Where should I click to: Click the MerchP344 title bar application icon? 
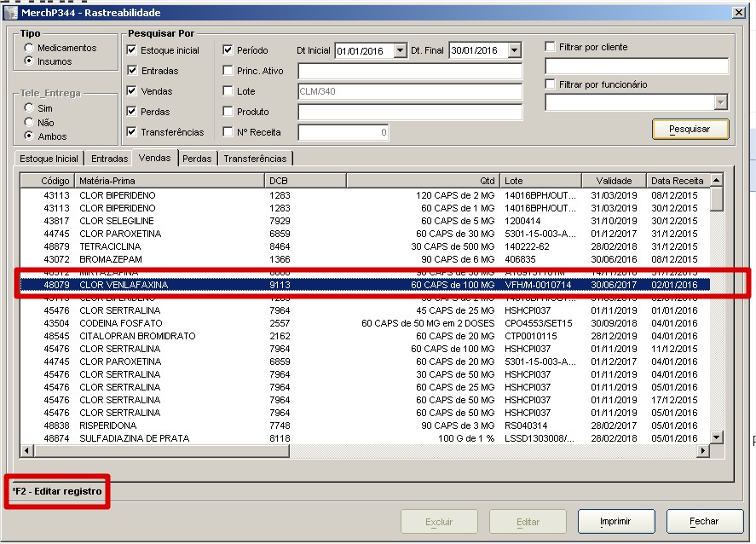click(10, 13)
